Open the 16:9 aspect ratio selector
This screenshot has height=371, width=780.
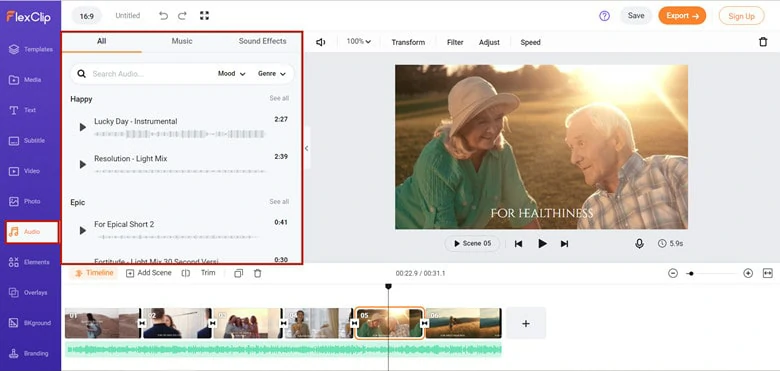click(87, 16)
